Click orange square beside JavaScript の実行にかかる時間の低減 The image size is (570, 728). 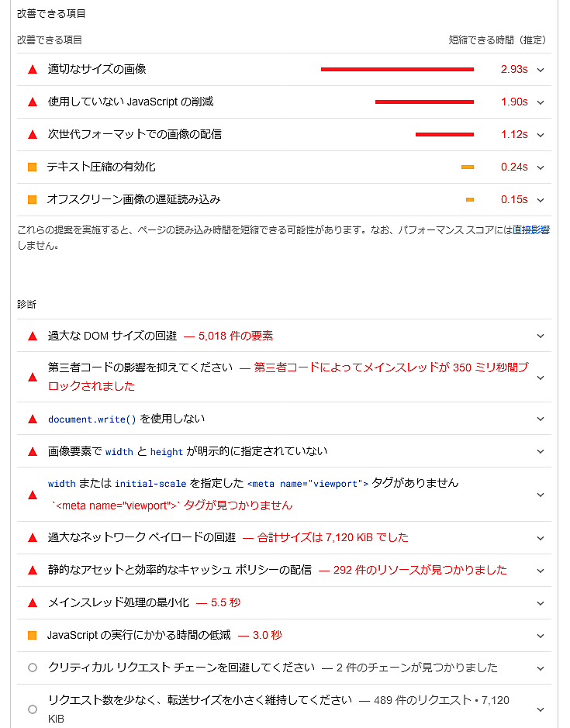pos(33,635)
